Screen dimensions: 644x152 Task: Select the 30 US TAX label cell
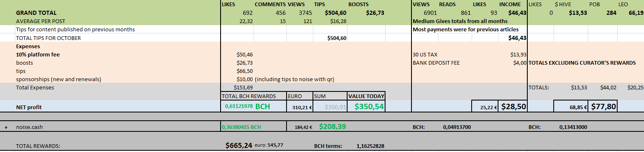(x=425, y=54)
